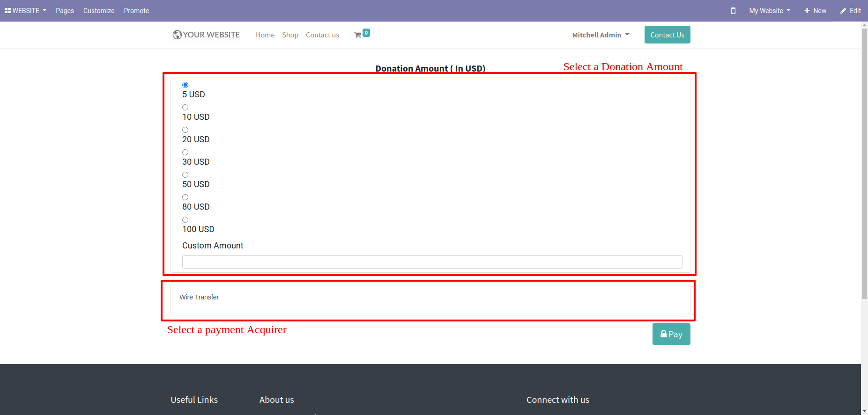The image size is (868, 415).
Task: Select the 100 USD radio button
Action: pyautogui.click(x=185, y=219)
